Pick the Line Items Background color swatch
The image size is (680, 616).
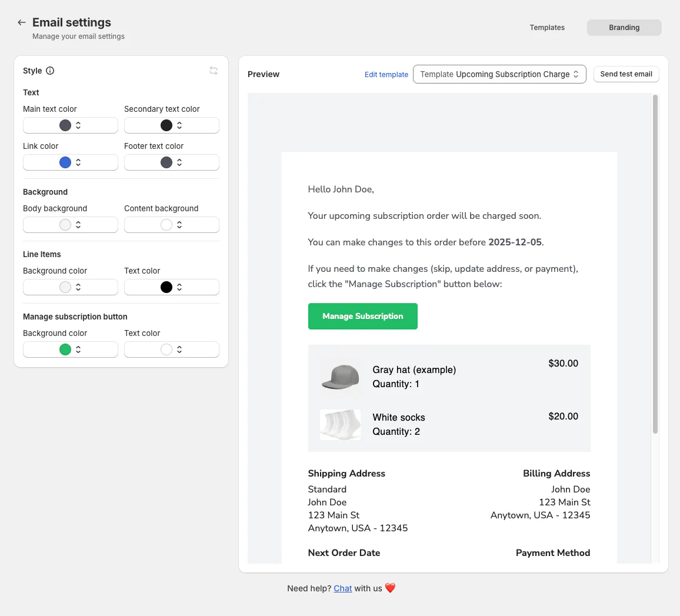click(x=65, y=287)
